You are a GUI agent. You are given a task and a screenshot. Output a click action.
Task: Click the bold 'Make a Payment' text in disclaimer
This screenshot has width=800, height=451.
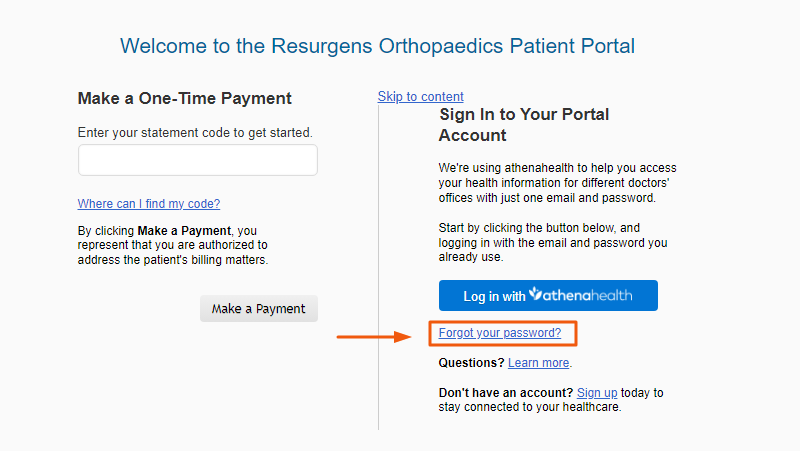click(184, 231)
